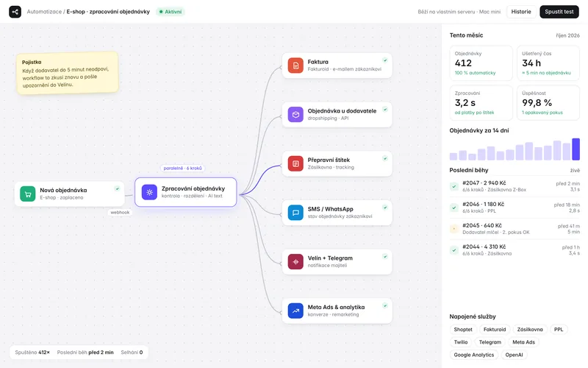Click the check mark on Meta Ads & analytika node

384,305
